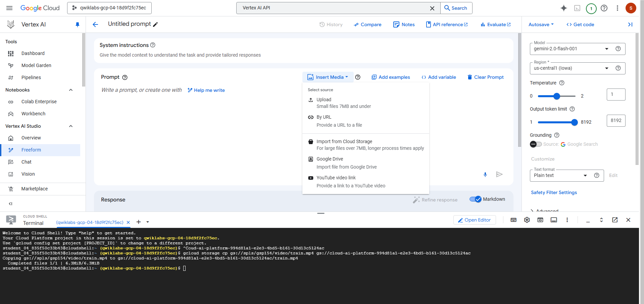The width and height of the screenshot is (644, 304).
Task: Select Import from Cloud Storage
Action: [366, 145]
